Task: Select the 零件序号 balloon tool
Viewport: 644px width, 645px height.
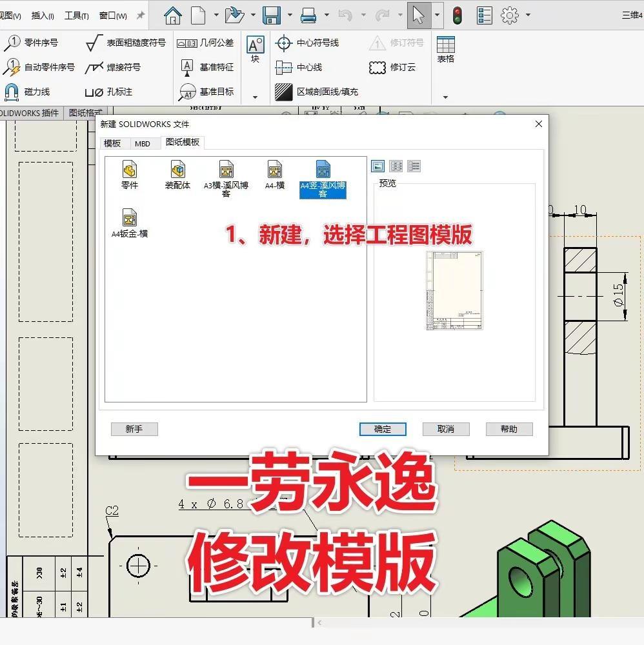Action: (x=31, y=43)
